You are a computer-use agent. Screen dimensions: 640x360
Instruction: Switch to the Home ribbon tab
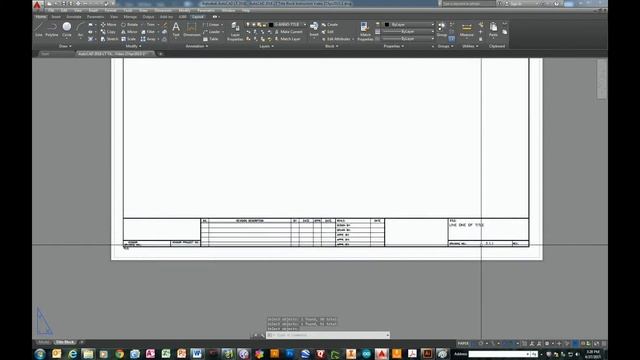pyautogui.click(x=41, y=17)
